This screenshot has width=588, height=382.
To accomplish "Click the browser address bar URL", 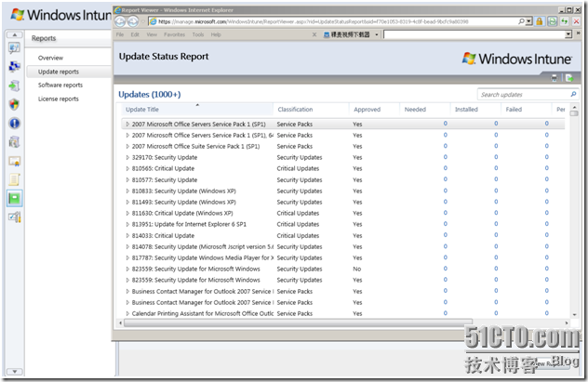I will tap(314, 21).
